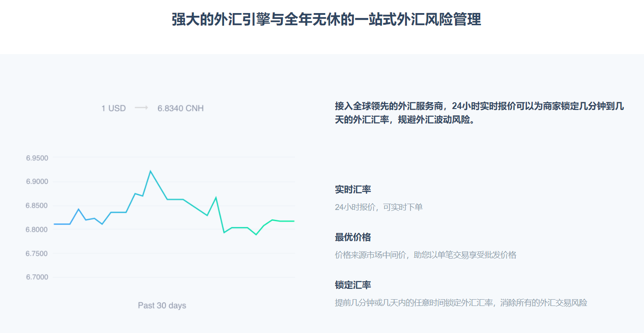Select the '1 USD' label
This screenshot has height=333, width=644.
pos(113,109)
